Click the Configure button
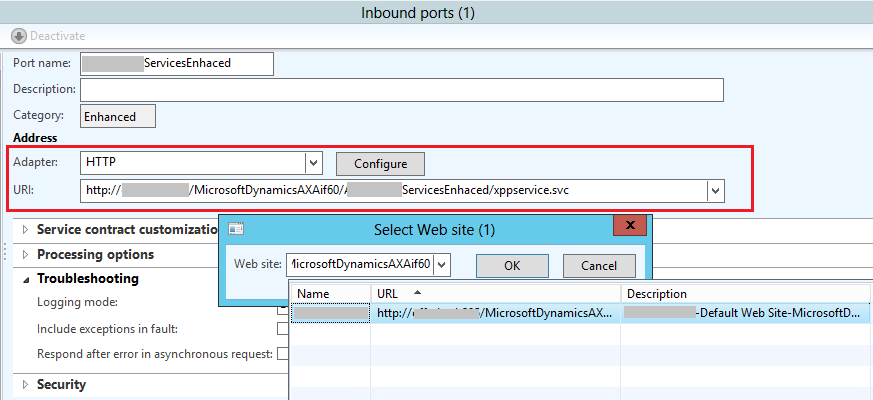 [380, 163]
